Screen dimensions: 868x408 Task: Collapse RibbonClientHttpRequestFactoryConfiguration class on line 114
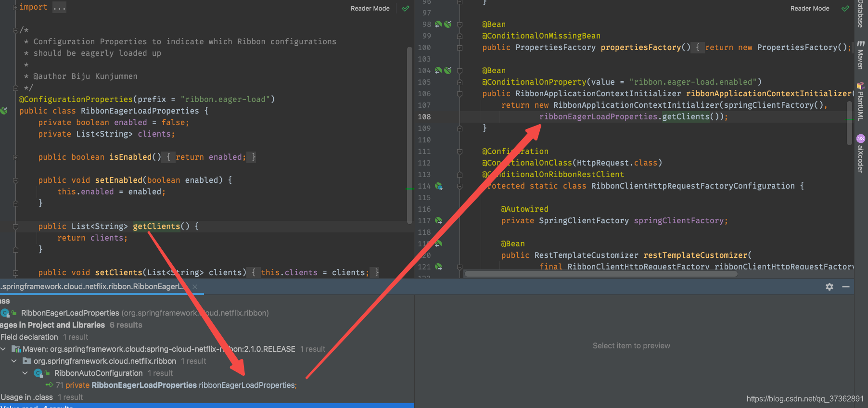[460, 186]
